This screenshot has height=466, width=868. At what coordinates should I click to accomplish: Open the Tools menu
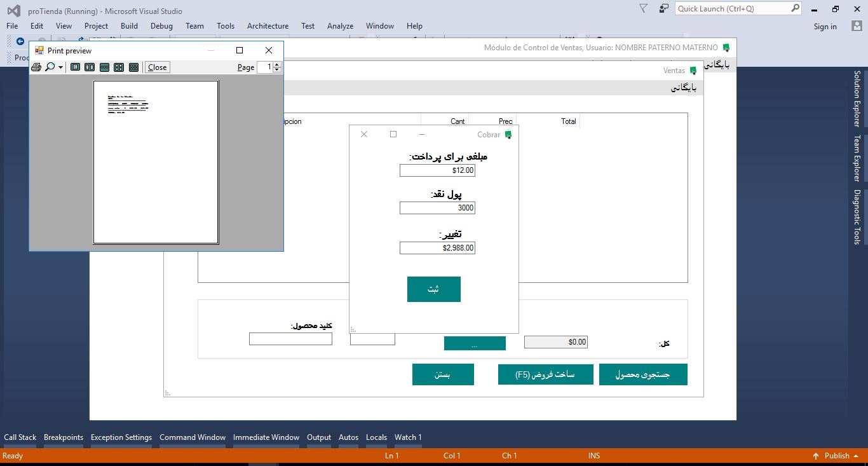[x=226, y=26]
